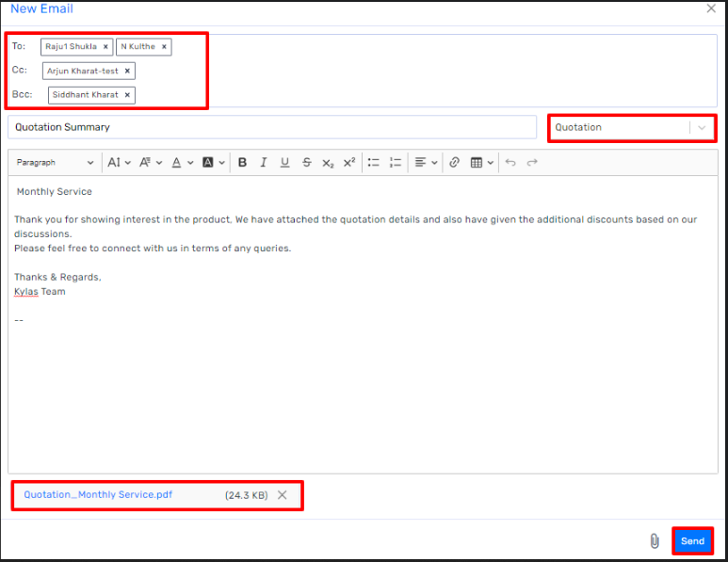728x562 pixels.
Task: Click the paperclip attach file icon
Action: (x=654, y=541)
